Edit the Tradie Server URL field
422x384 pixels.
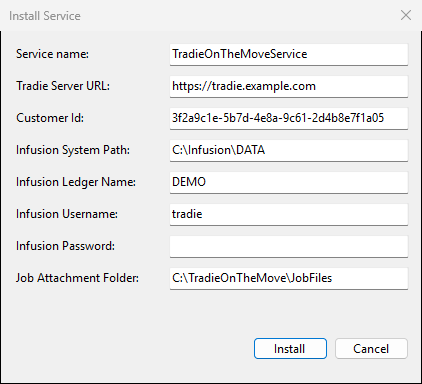[289, 86]
